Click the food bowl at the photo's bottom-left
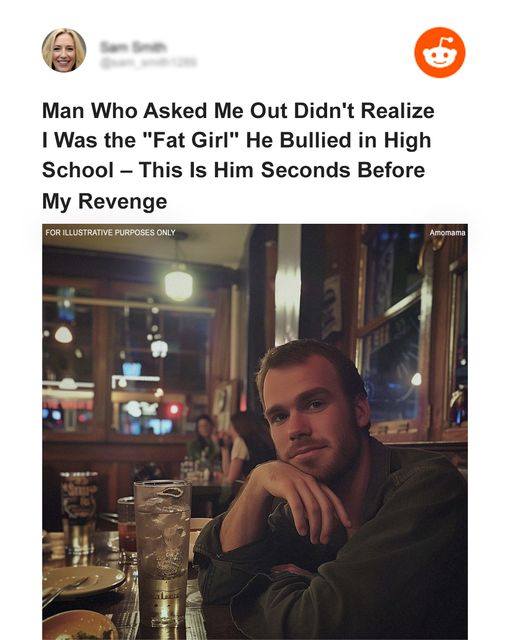 (x=80, y=624)
